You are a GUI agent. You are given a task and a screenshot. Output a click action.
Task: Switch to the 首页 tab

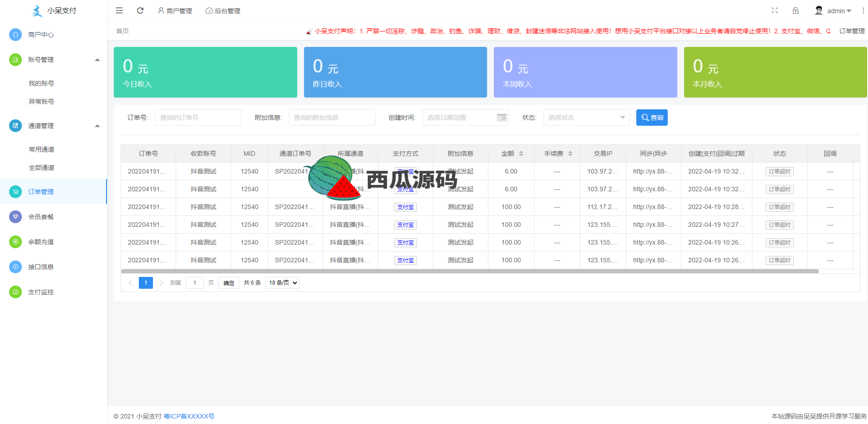tap(122, 31)
